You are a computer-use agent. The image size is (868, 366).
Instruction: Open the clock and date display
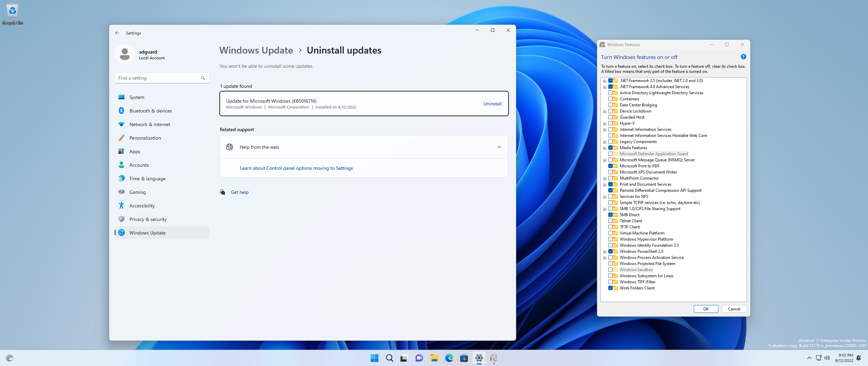(844, 358)
